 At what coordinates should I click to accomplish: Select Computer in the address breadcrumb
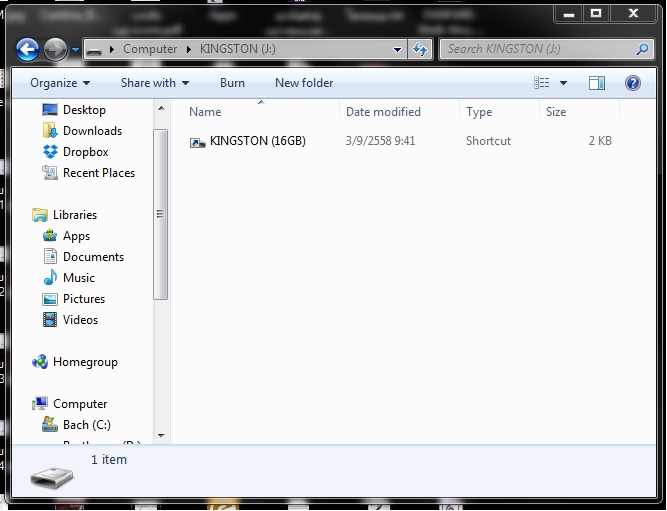coord(150,49)
